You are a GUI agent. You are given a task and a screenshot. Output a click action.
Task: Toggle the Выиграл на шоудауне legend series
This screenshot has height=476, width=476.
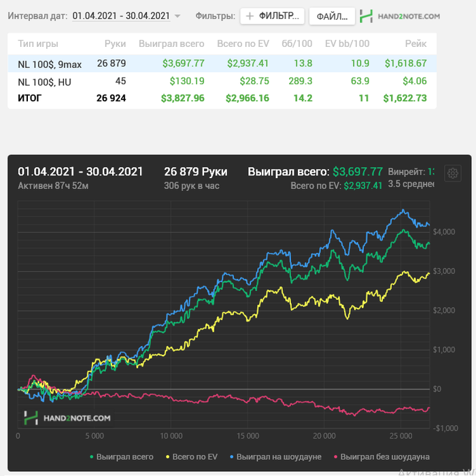tap(275, 456)
